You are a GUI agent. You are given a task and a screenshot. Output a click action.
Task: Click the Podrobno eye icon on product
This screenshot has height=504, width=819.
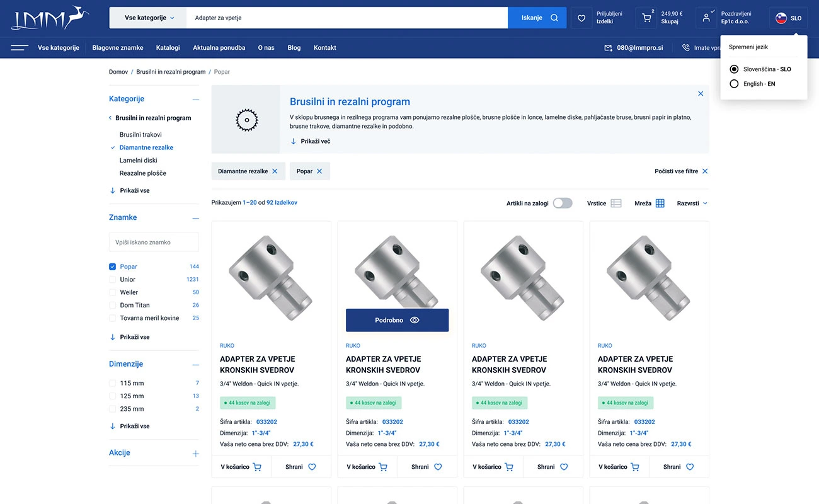pos(415,320)
